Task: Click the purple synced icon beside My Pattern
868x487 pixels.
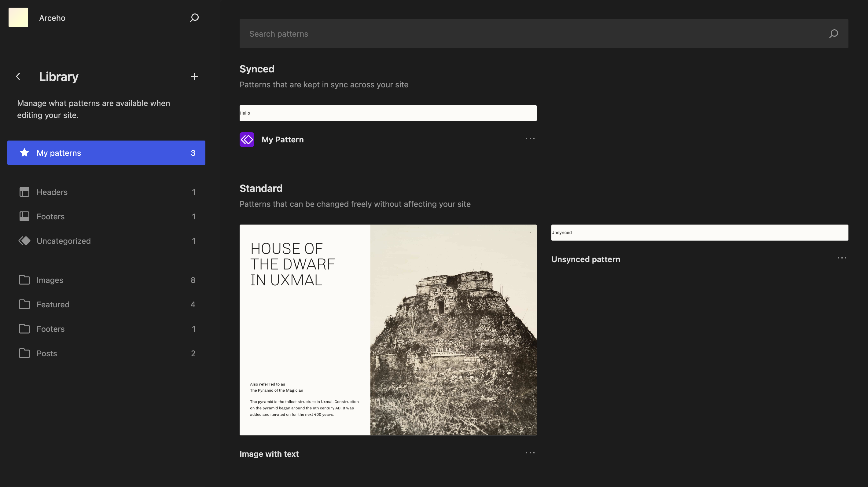Action: [x=247, y=139]
